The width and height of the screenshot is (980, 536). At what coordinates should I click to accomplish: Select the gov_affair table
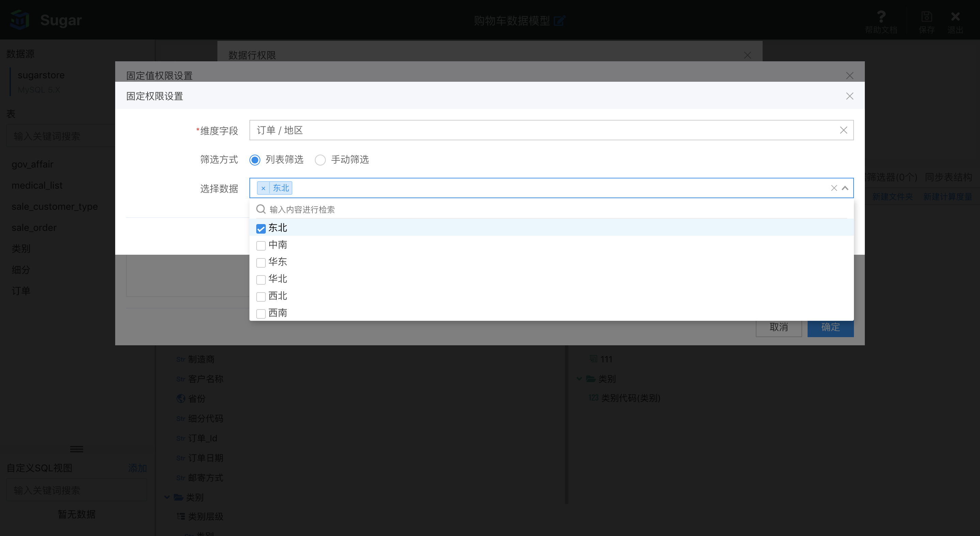pyautogui.click(x=32, y=164)
